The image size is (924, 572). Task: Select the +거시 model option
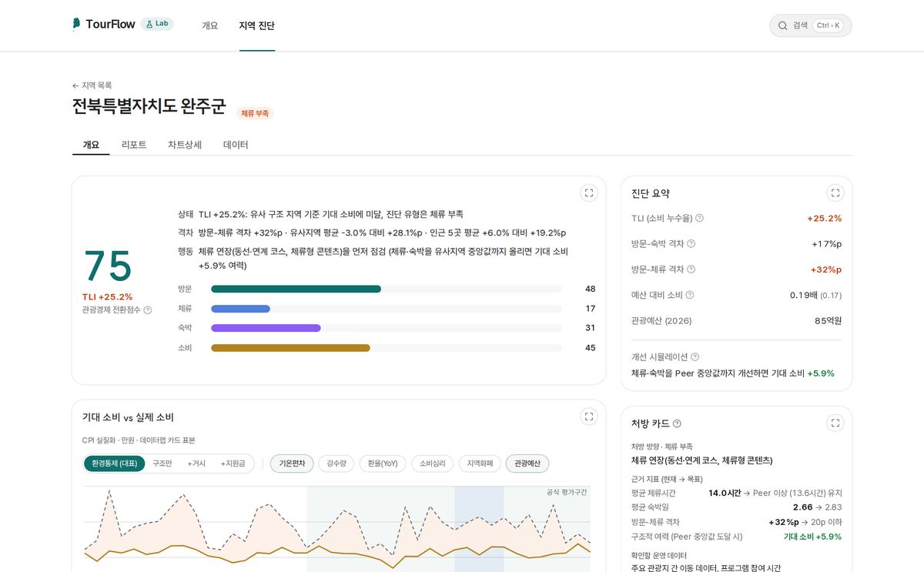pos(196,463)
